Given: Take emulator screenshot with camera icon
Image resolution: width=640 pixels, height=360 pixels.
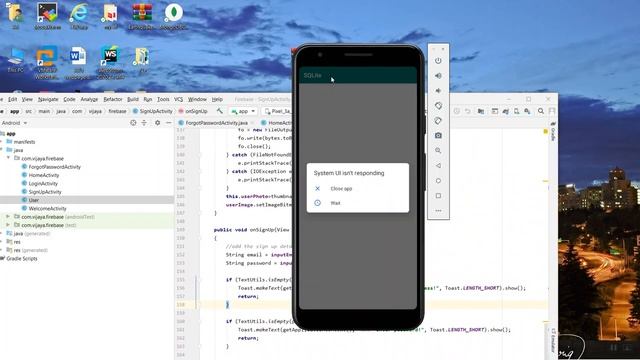Looking at the screenshot, I should [438, 136].
